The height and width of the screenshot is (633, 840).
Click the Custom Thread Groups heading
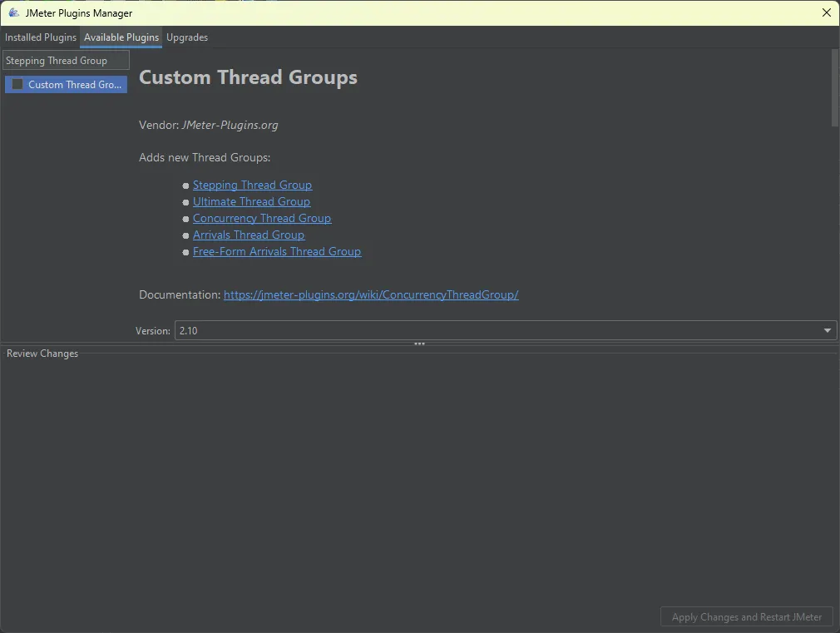click(x=248, y=77)
